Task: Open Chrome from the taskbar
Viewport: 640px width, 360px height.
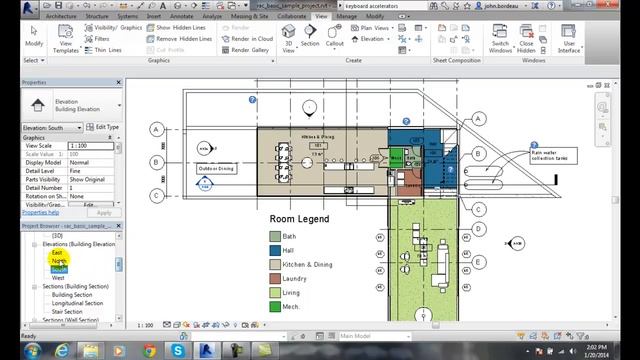Action: point(150,351)
